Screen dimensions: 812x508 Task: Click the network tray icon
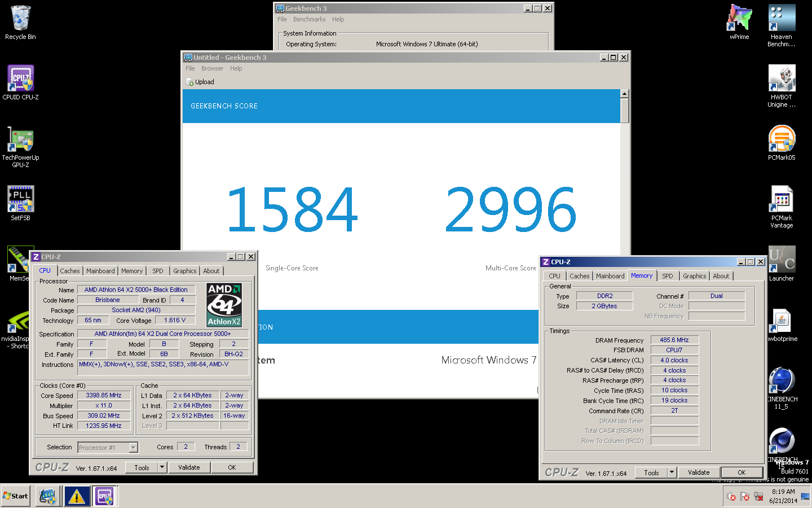[758, 497]
